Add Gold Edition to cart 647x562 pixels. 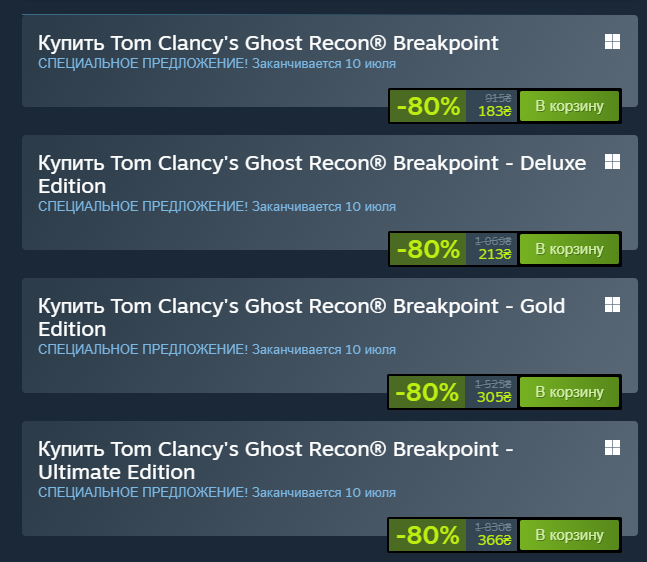coord(569,392)
